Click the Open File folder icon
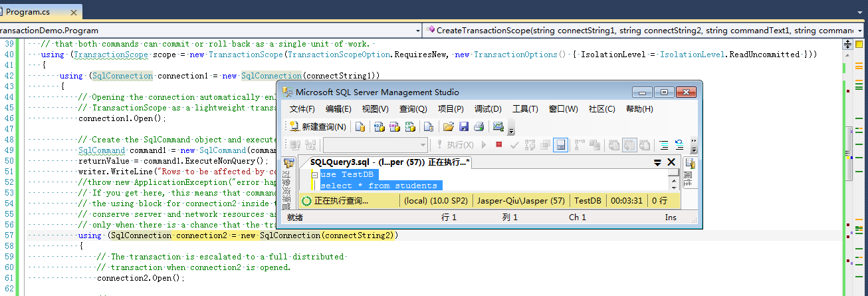This screenshot has width=868, height=296. pyautogui.click(x=449, y=126)
